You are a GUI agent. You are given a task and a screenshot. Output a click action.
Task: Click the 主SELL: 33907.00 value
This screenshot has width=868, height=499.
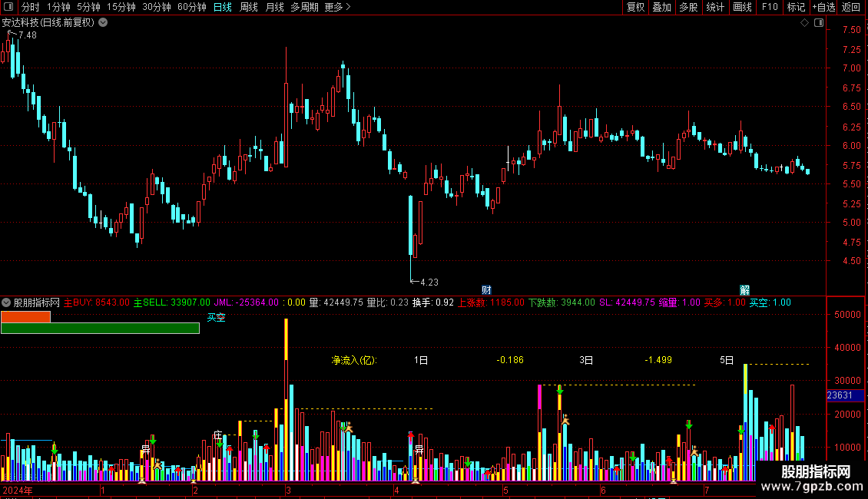tap(171, 302)
